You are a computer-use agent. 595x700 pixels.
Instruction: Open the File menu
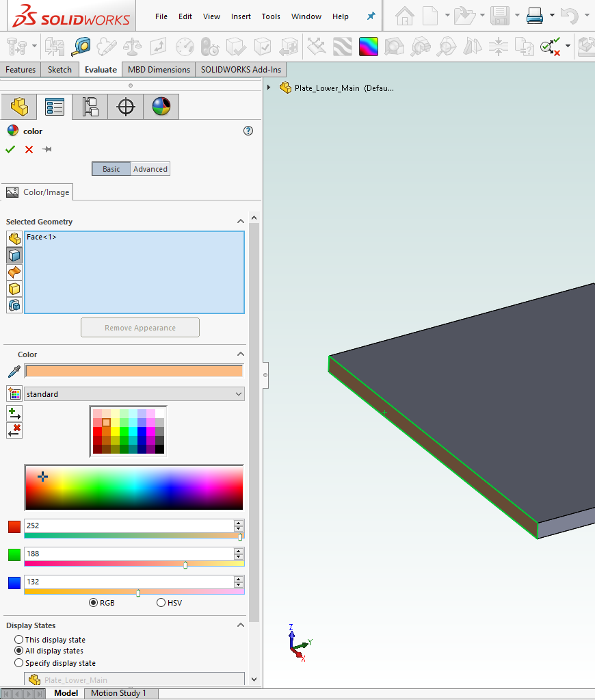pos(161,16)
